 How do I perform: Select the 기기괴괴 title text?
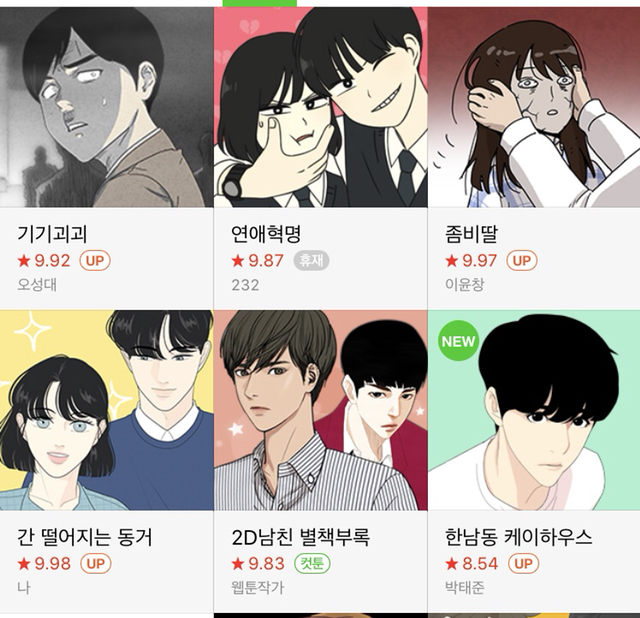pos(52,234)
